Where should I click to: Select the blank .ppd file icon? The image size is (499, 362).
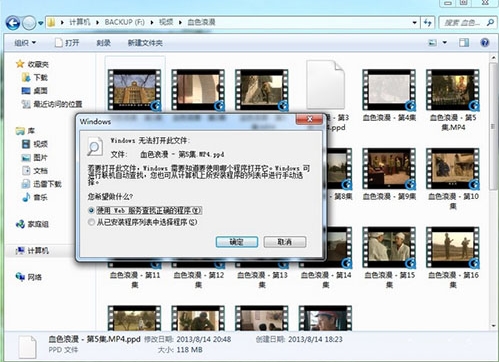pos(325,85)
